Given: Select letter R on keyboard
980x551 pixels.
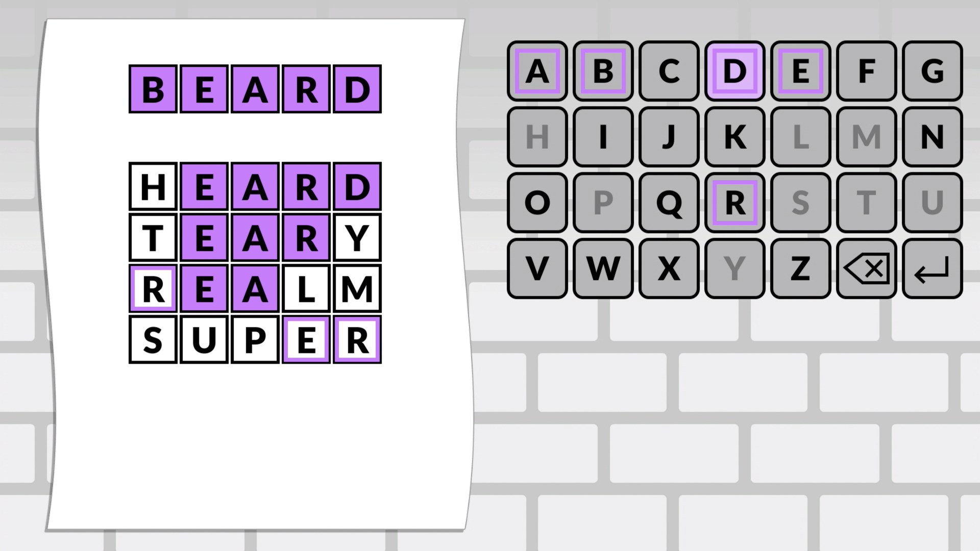Looking at the screenshot, I should click(733, 203).
